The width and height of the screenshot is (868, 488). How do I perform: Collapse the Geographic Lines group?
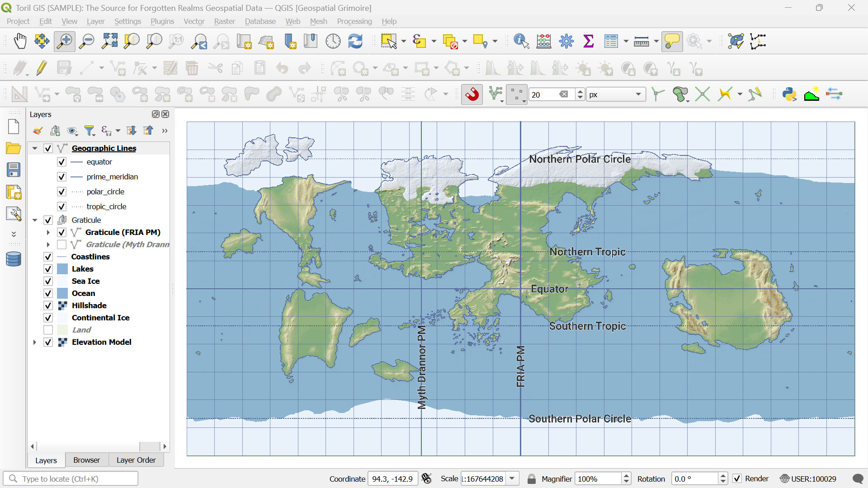35,148
